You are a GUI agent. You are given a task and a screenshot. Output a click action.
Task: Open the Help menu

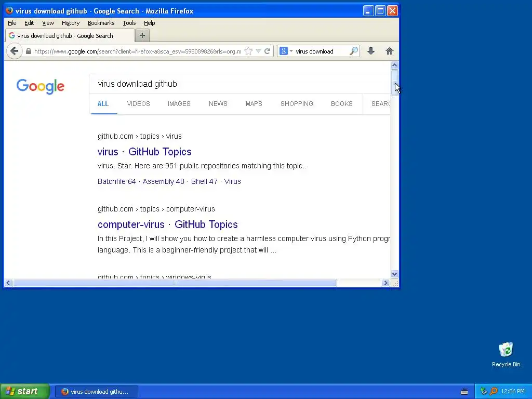pos(149,23)
